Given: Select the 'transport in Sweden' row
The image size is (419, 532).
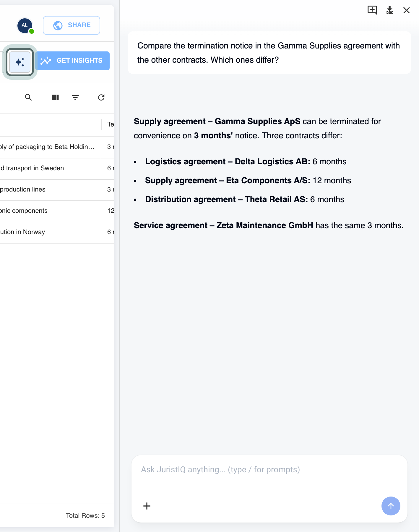Looking at the screenshot, I should click(57, 168).
